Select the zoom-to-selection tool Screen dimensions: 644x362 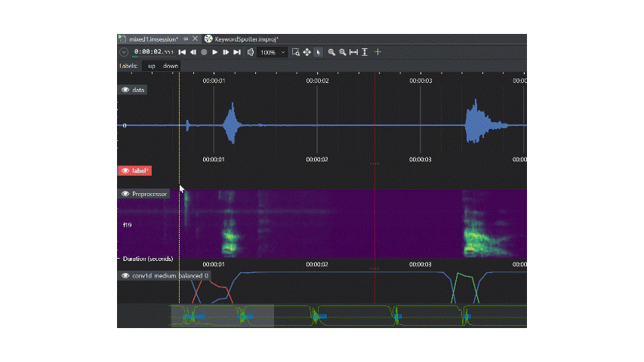[x=296, y=52]
